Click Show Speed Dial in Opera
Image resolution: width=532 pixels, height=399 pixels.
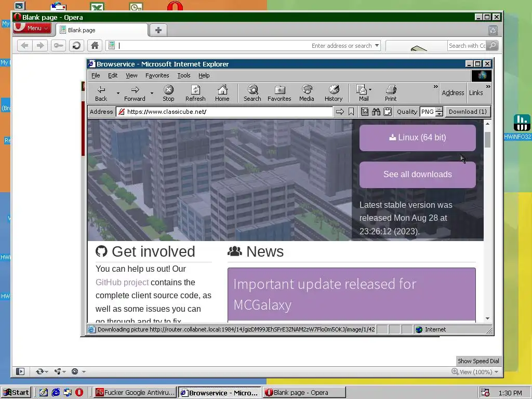[x=478, y=361]
